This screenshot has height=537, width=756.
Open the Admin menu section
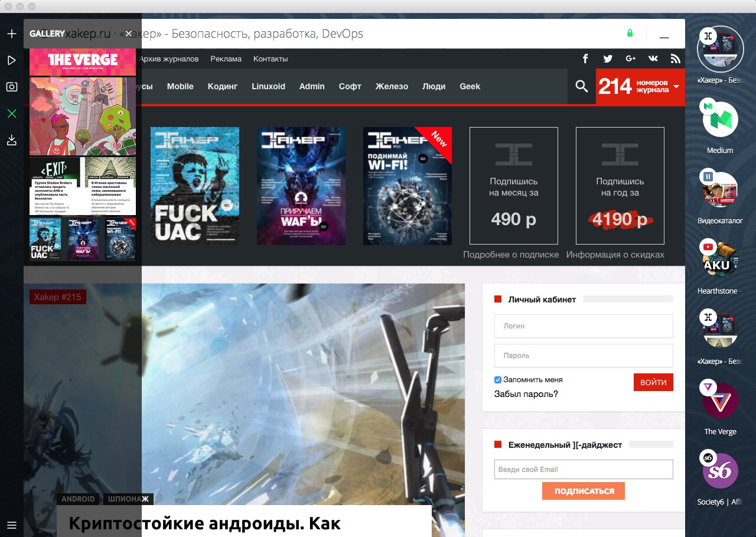coord(312,86)
